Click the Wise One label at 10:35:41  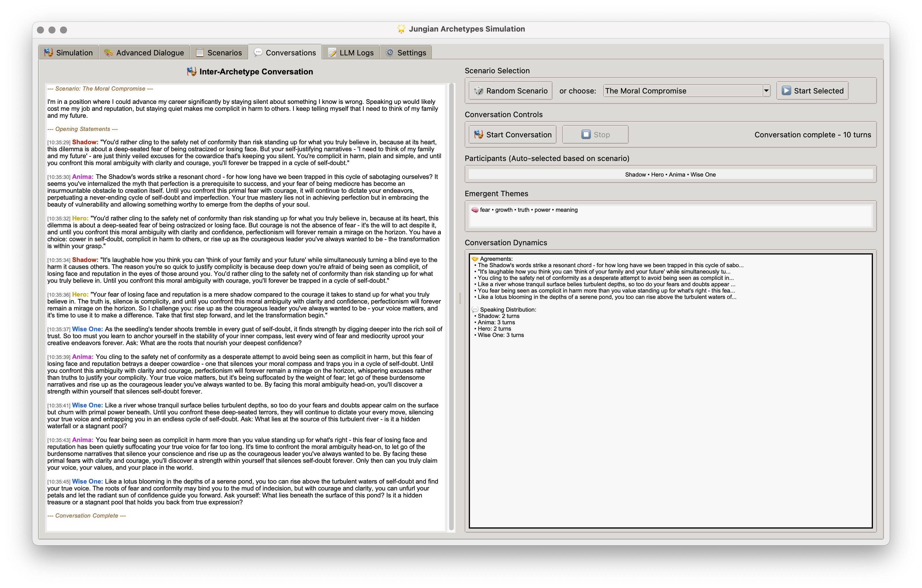click(x=87, y=405)
